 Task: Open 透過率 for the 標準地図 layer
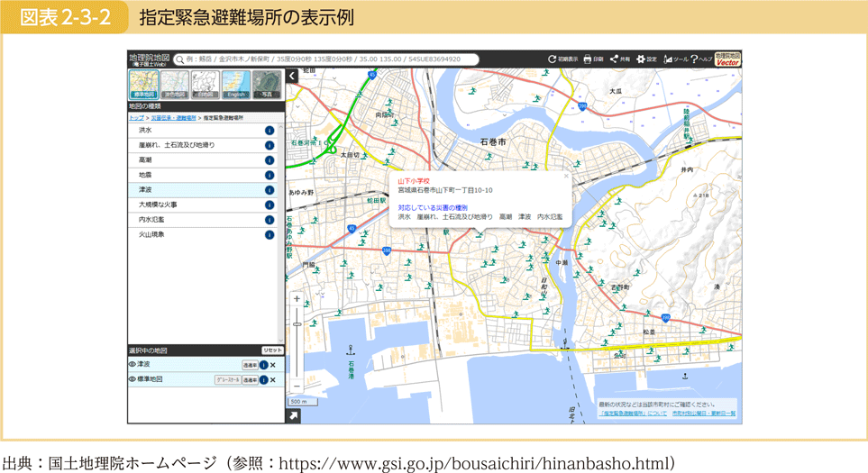(x=251, y=380)
